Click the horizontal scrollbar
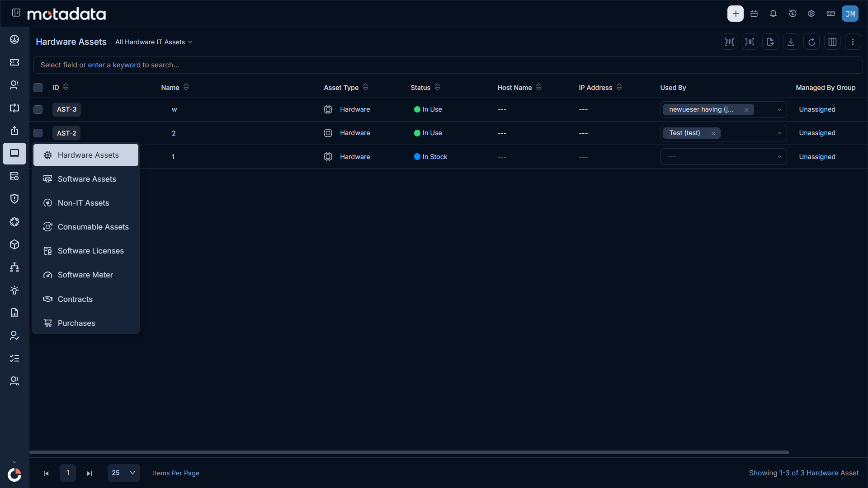 click(409, 452)
